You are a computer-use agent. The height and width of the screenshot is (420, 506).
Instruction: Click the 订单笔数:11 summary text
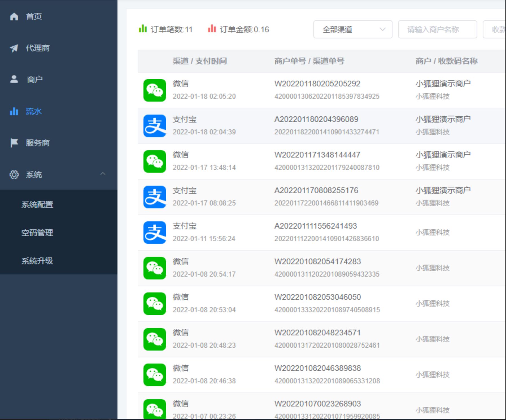171,29
